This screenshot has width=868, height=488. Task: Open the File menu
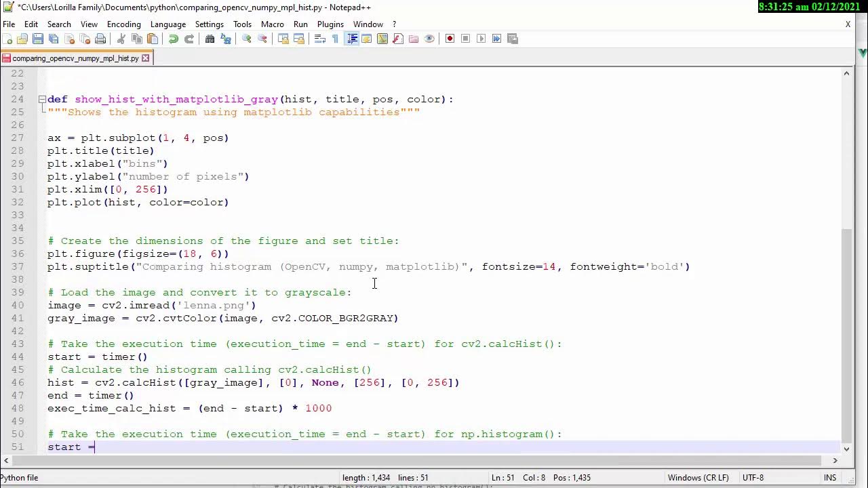coord(9,24)
